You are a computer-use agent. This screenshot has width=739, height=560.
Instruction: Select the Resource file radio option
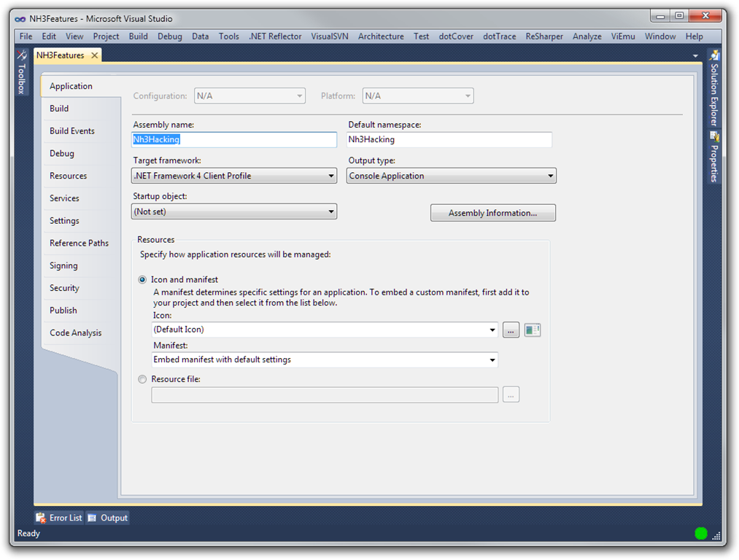coord(142,379)
